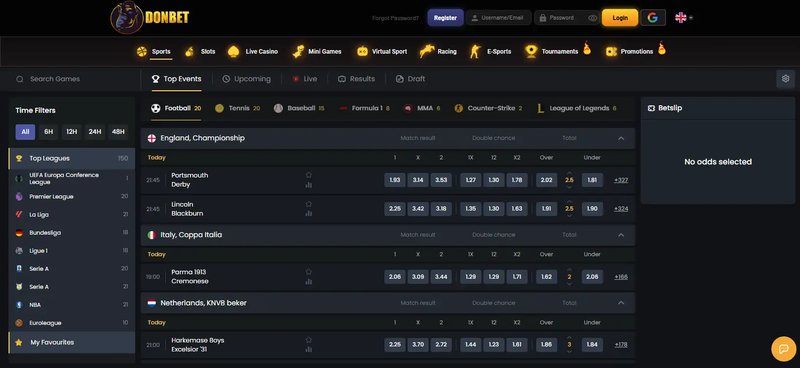800x368 pixels.
Task: Select the 6H time filter
Action: pyautogui.click(x=48, y=132)
